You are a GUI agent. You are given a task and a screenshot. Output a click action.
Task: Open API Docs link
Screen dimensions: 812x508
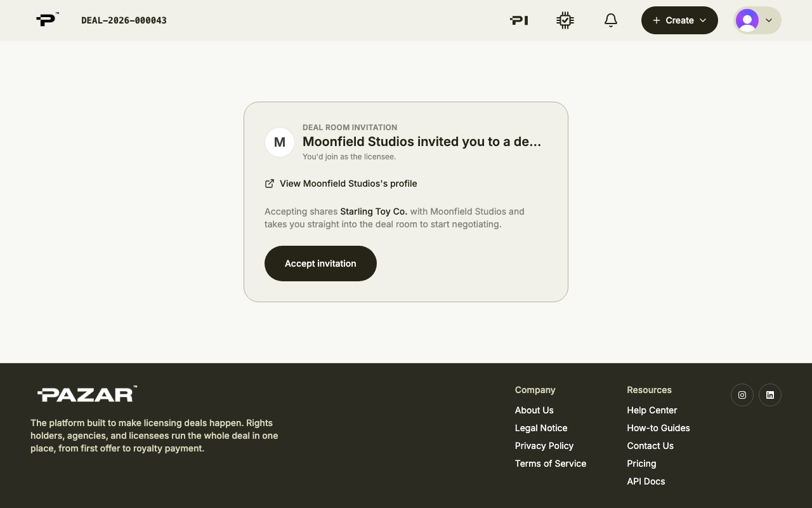tap(646, 481)
